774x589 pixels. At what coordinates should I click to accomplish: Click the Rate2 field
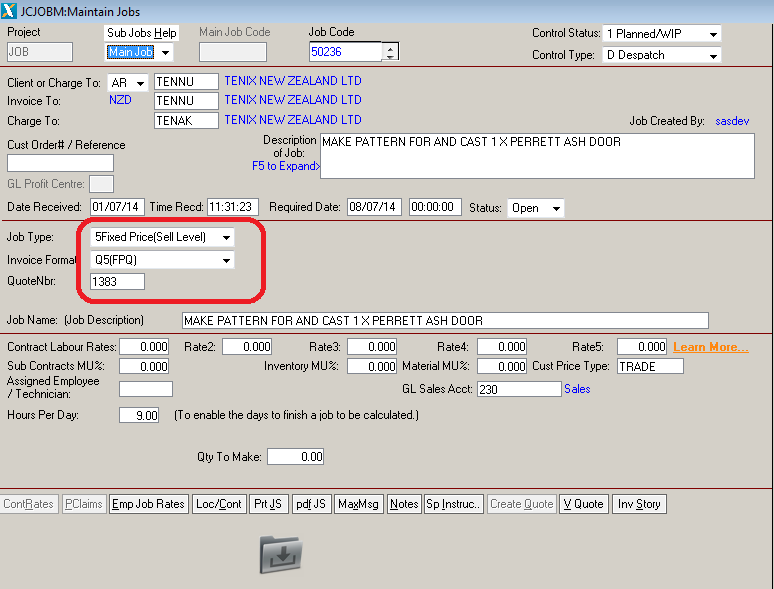coord(247,347)
